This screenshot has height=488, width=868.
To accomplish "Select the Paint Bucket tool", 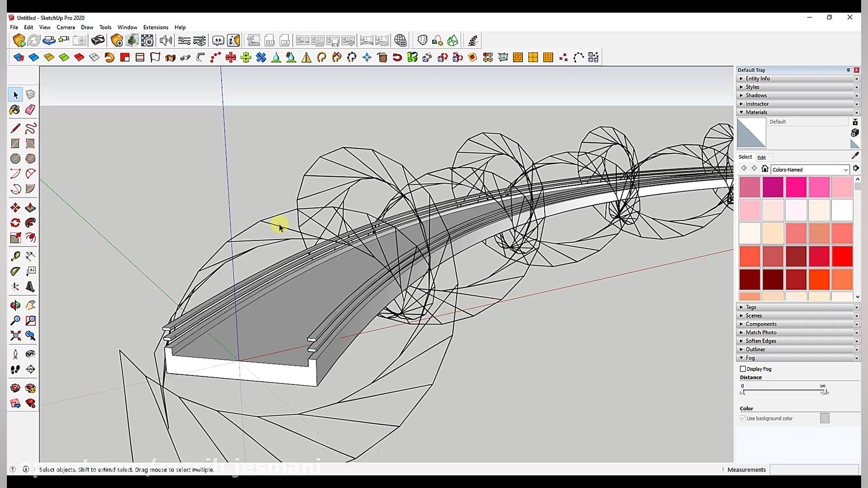I will (15, 110).
